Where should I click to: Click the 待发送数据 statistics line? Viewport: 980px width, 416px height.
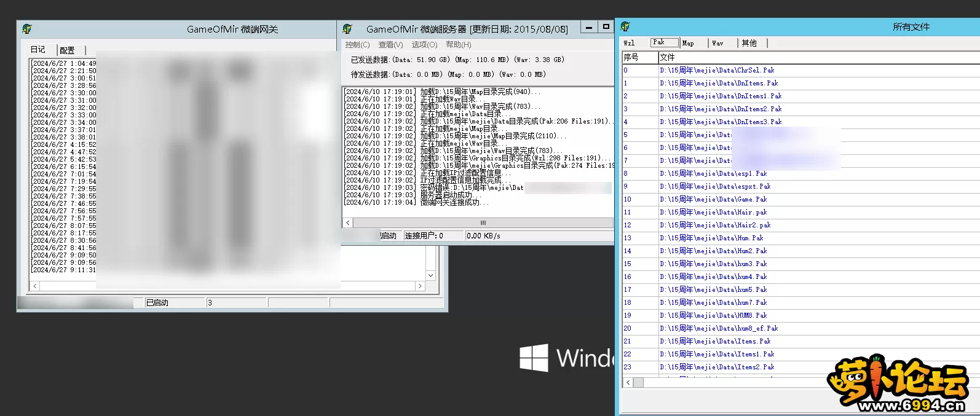448,74
